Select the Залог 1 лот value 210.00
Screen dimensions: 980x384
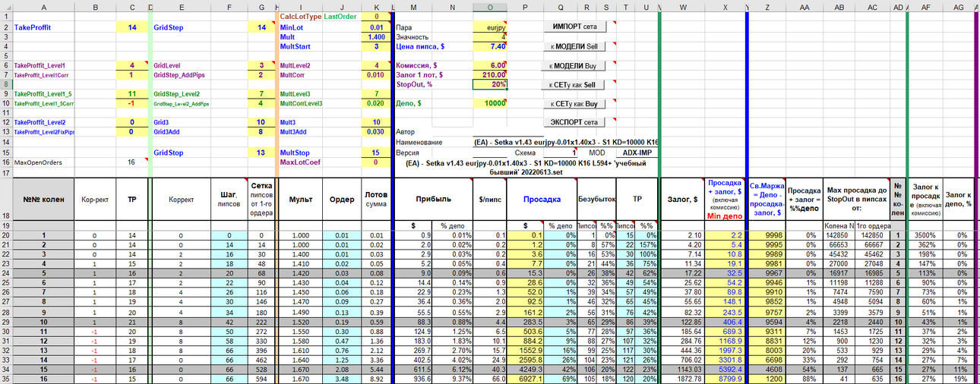pos(490,75)
